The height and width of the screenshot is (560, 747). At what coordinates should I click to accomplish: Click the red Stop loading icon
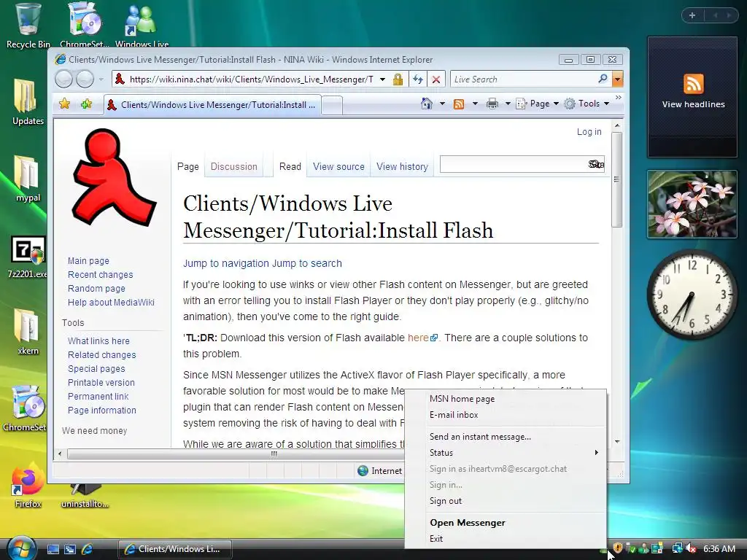(x=436, y=79)
